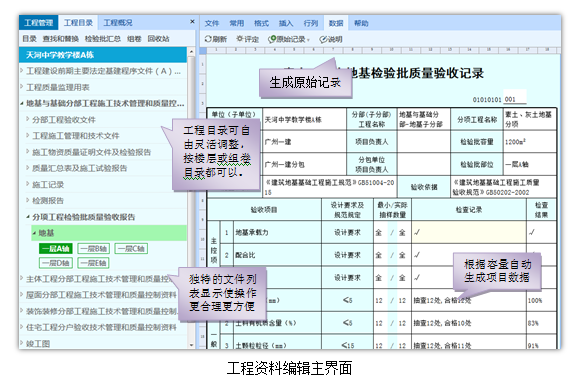The height and width of the screenshot is (386, 583).
Task: Switch to the 工程管理 tab
Action: 39,23
